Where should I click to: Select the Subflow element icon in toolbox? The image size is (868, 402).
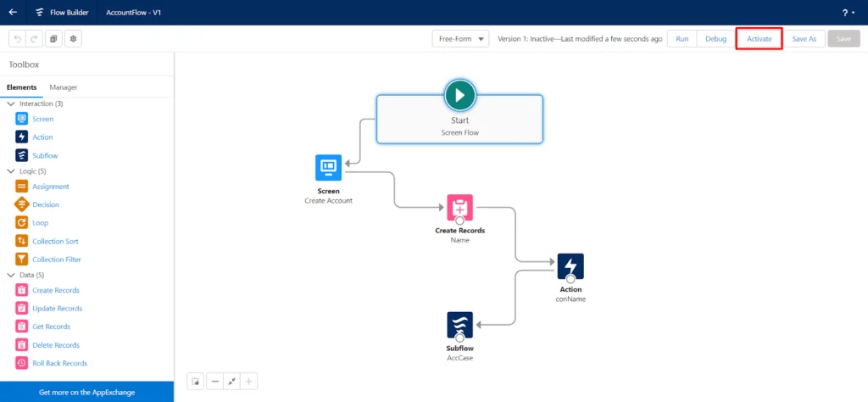tap(21, 155)
